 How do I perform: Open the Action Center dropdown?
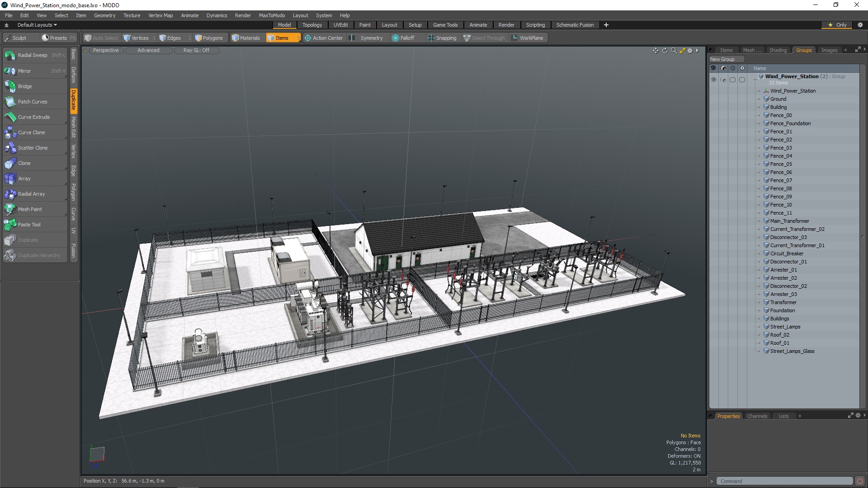324,38
